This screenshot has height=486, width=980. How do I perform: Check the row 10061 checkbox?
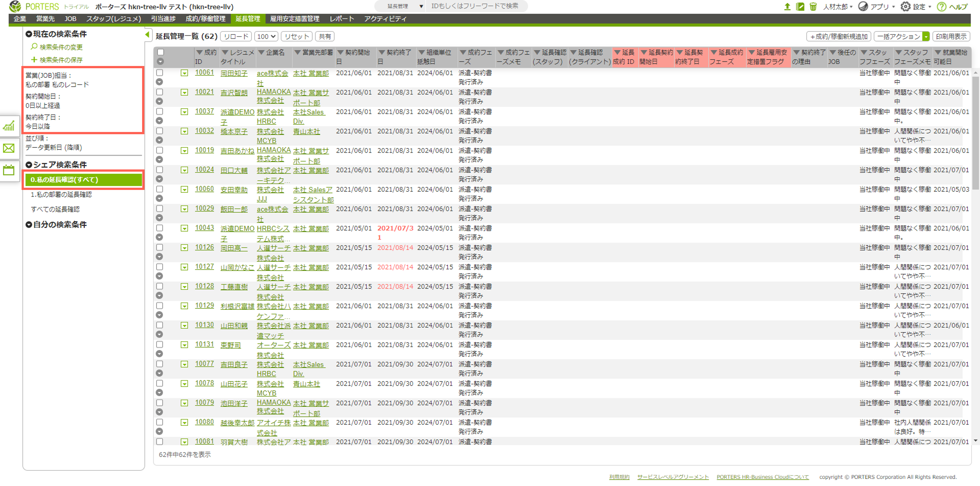point(160,72)
